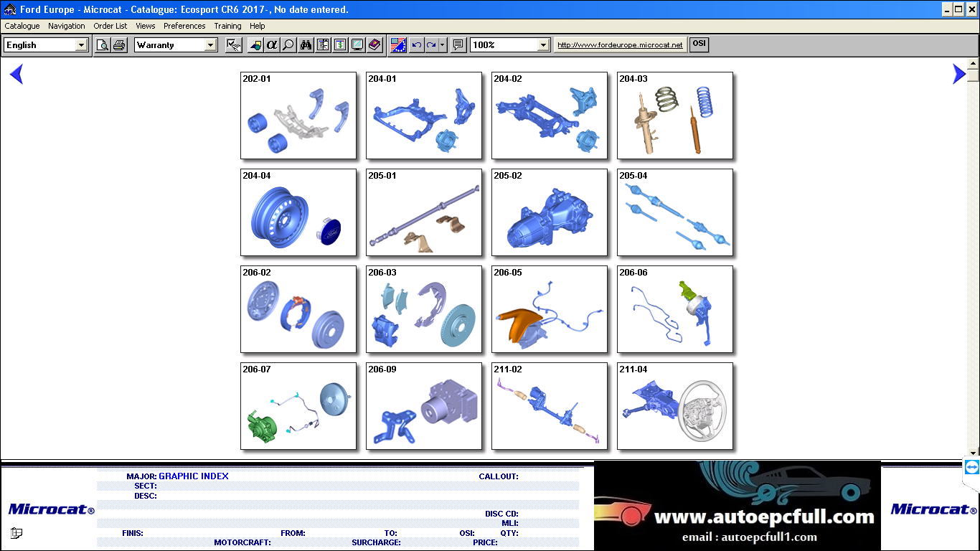Expand the 100% zoom dropdown
The image size is (980, 551).
[x=545, y=45]
